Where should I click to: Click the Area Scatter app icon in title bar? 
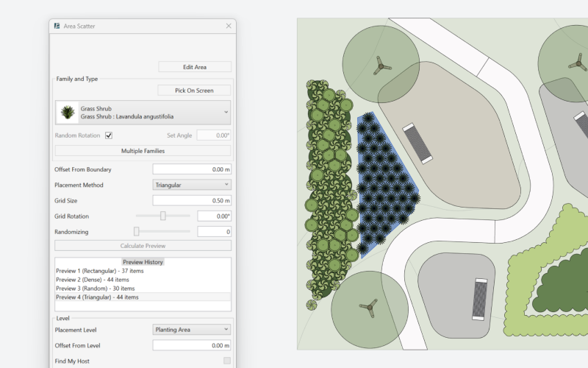pos(57,26)
